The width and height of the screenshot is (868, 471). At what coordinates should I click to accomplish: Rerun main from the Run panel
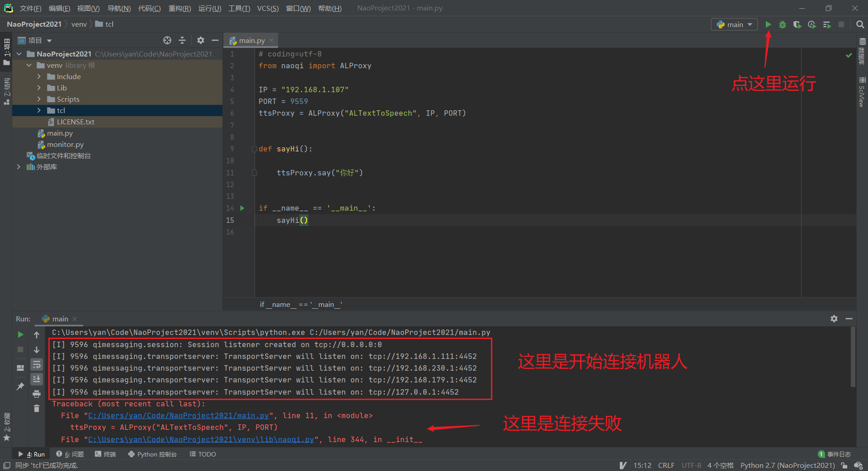pos(20,334)
